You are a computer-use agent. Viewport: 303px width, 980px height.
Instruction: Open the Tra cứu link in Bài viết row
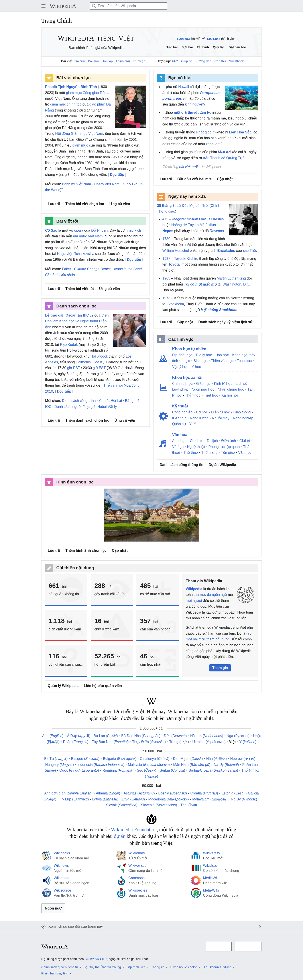(x=80, y=61)
